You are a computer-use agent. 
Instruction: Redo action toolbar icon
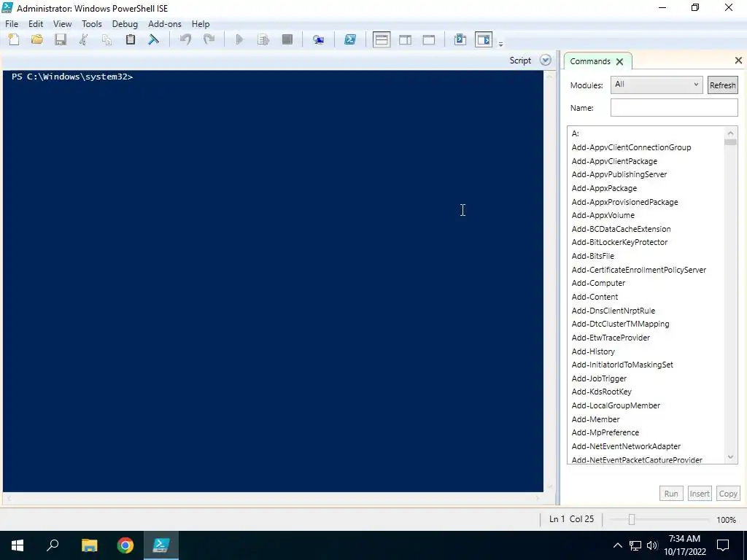pyautogui.click(x=209, y=39)
